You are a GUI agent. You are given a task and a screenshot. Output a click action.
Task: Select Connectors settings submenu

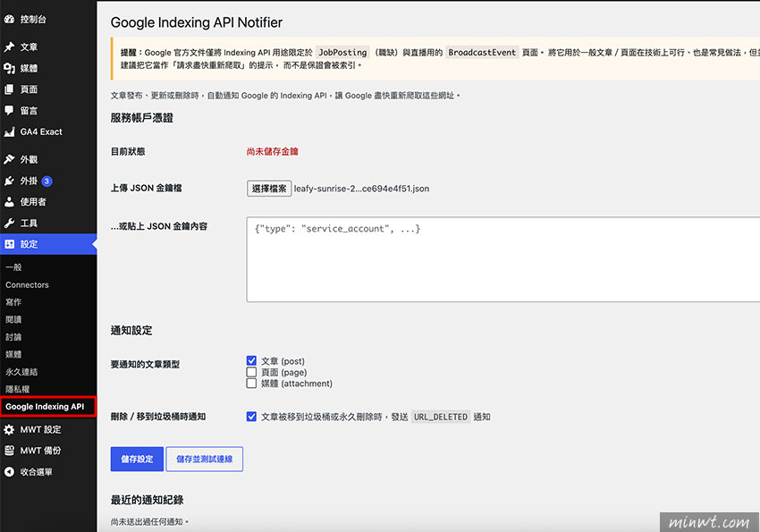27,285
